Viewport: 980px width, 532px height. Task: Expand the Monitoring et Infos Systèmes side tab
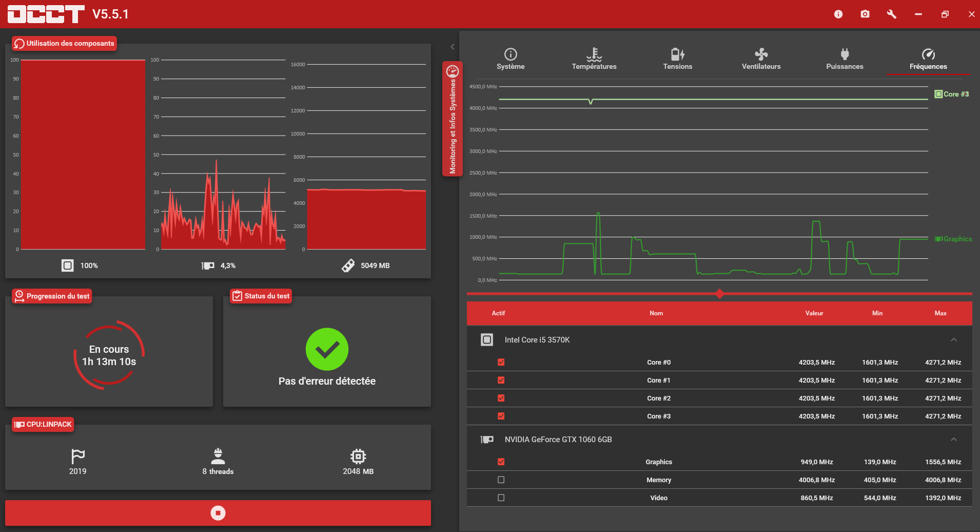tap(453, 119)
